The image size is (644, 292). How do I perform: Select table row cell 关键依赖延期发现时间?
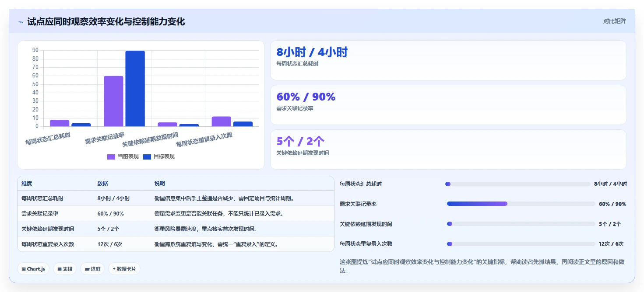coord(48,229)
